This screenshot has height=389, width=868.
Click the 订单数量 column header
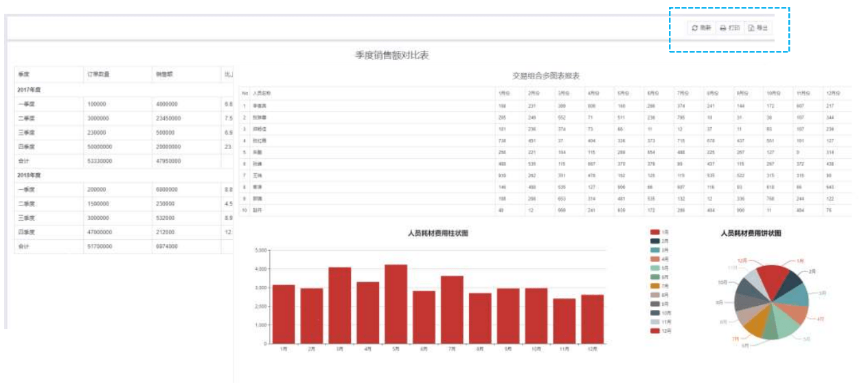[x=100, y=74]
